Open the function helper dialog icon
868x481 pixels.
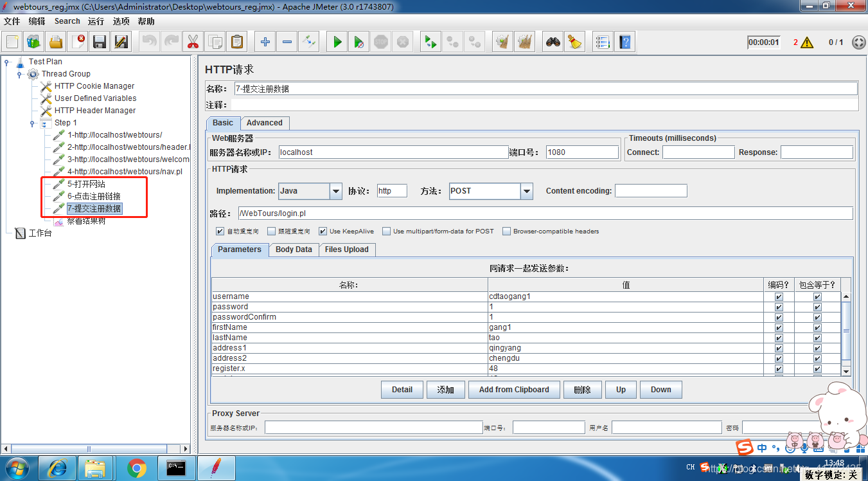coord(603,42)
